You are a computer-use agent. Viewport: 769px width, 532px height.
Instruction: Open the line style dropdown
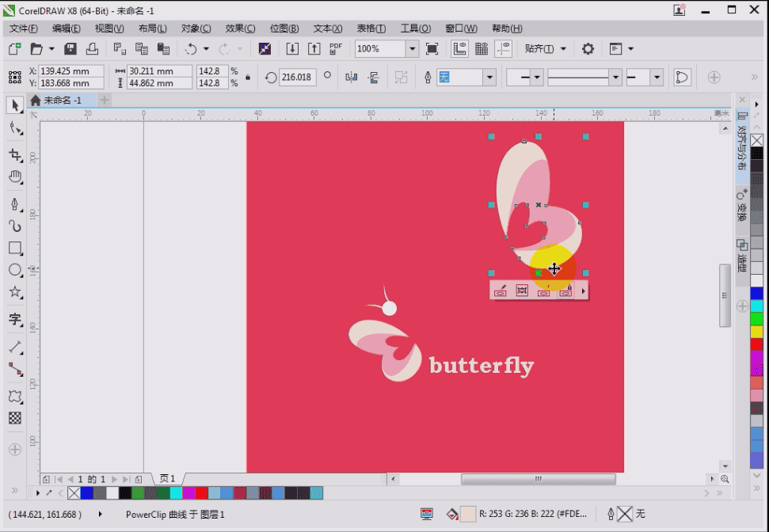(615, 77)
